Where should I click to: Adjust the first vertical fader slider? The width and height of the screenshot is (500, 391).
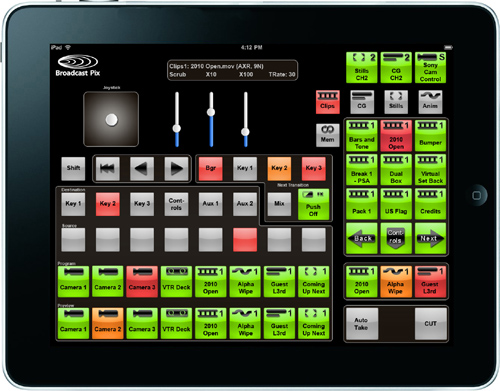pyautogui.click(x=177, y=128)
